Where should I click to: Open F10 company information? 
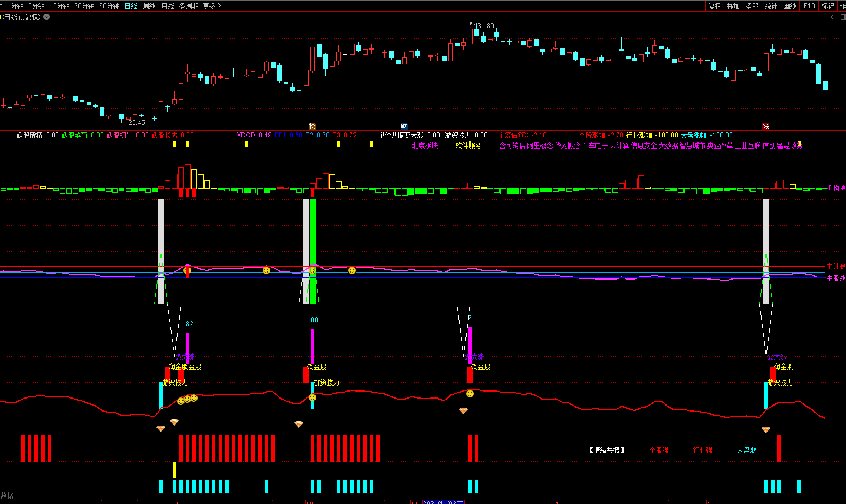(809, 6)
